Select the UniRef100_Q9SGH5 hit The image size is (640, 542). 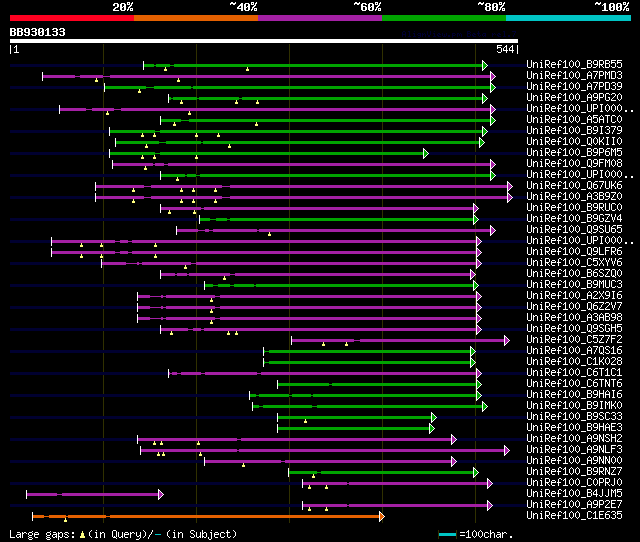click(x=574, y=329)
